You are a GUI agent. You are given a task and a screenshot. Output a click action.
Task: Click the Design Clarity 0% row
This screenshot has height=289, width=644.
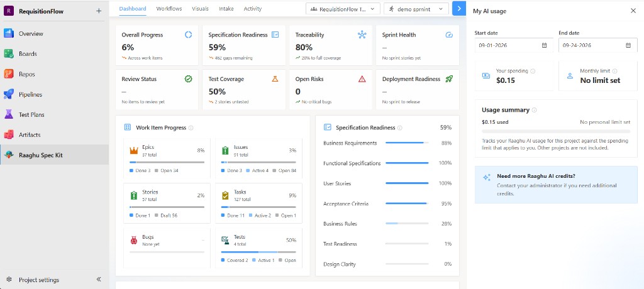387,264
